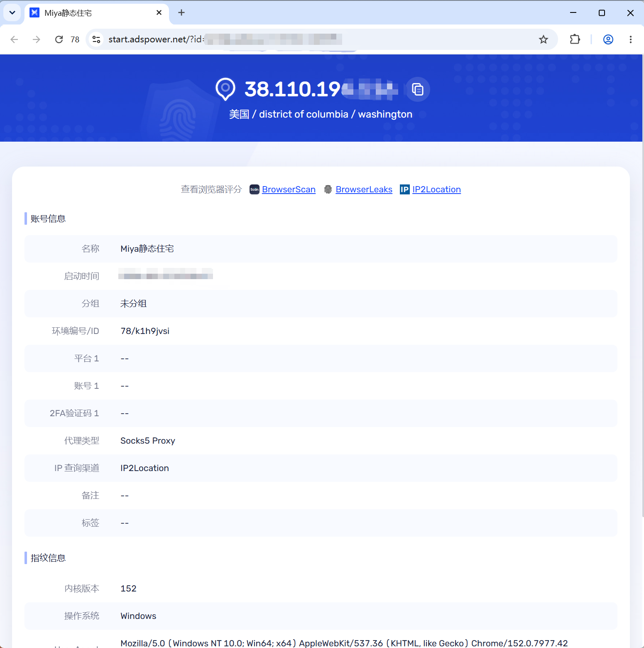Open the tab search dropdown arrow

point(12,13)
